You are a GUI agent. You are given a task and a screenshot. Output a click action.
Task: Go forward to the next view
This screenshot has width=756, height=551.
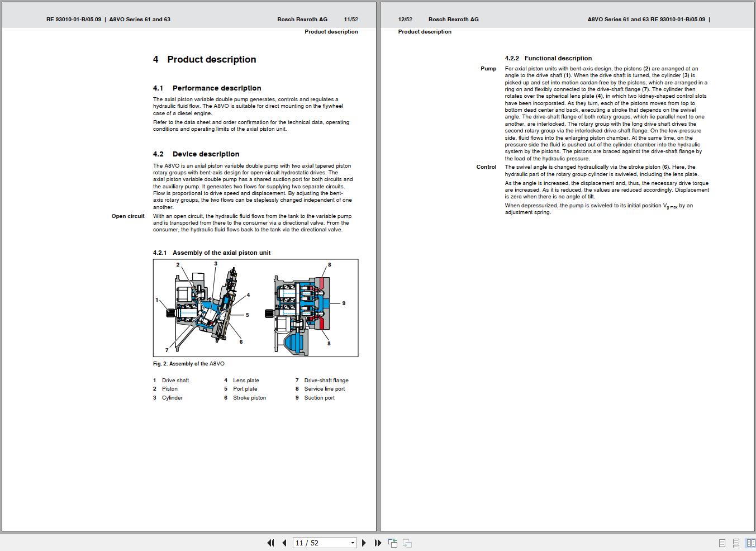pos(407,543)
